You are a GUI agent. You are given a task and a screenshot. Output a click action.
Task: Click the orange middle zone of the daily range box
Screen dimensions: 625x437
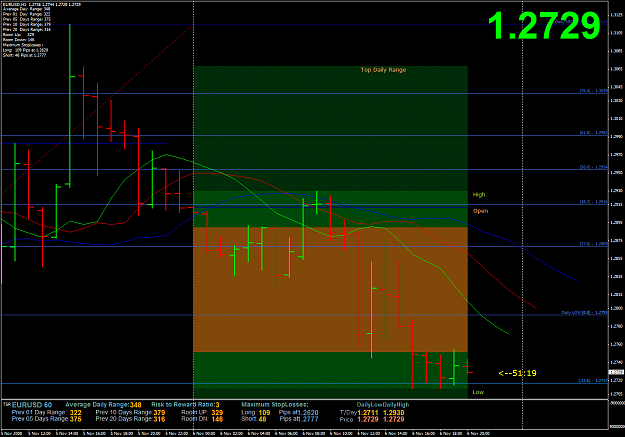tap(330, 289)
